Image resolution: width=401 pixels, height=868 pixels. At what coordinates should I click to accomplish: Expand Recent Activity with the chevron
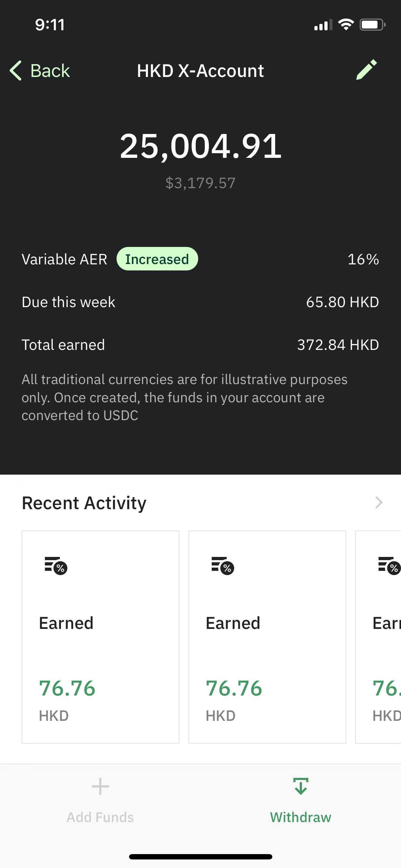[x=379, y=502]
